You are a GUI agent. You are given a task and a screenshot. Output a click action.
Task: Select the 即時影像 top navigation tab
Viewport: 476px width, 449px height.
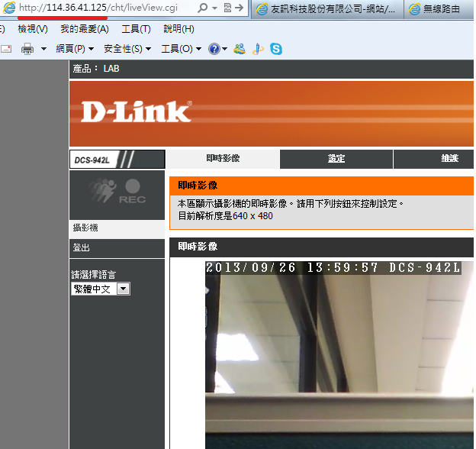223,159
